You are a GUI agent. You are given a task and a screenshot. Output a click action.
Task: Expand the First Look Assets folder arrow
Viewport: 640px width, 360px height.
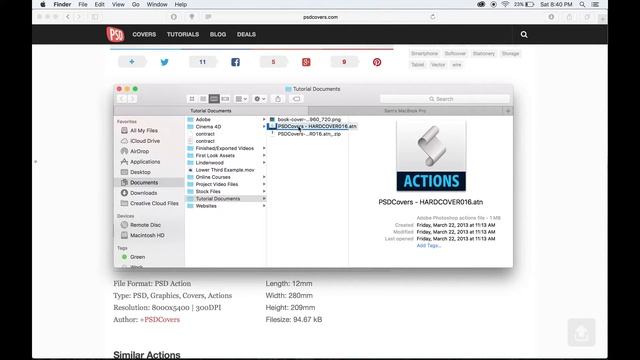(x=264, y=156)
